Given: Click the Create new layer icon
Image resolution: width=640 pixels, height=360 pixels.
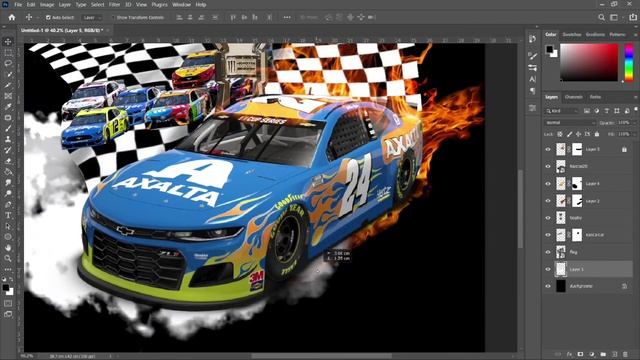Looking at the screenshot, I should 614,354.
